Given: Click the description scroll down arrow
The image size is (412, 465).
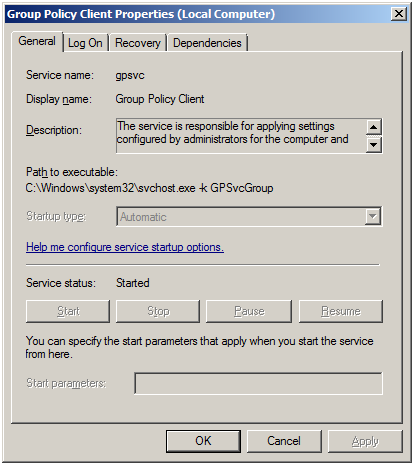Looking at the screenshot, I should 373,145.
